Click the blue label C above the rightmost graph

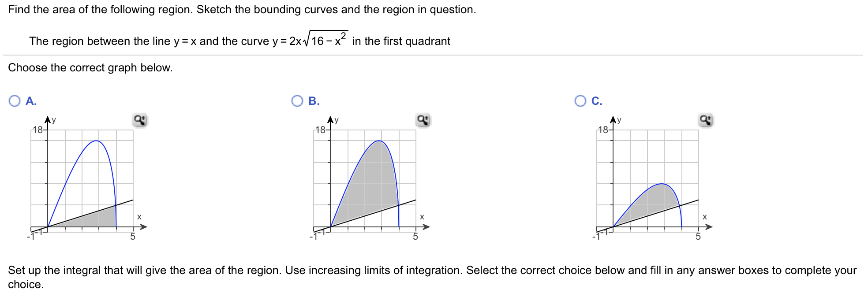pos(596,100)
